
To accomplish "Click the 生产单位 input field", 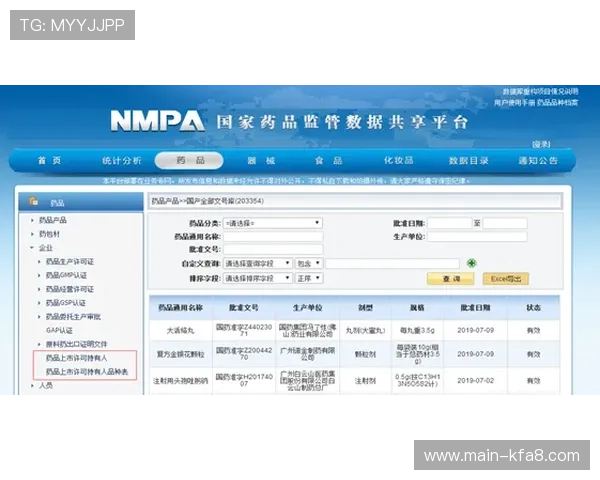I will (x=477, y=237).
